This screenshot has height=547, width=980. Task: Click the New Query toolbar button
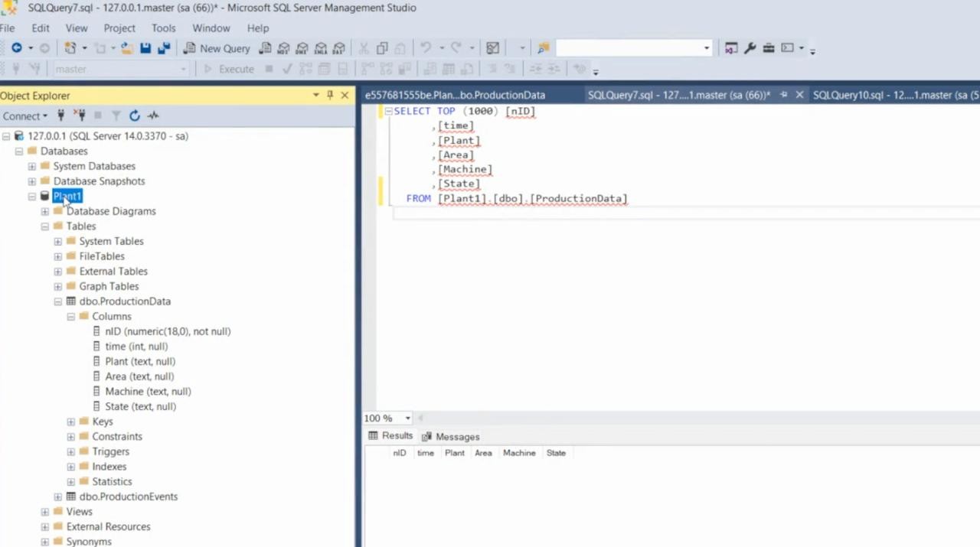click(217, 48)
